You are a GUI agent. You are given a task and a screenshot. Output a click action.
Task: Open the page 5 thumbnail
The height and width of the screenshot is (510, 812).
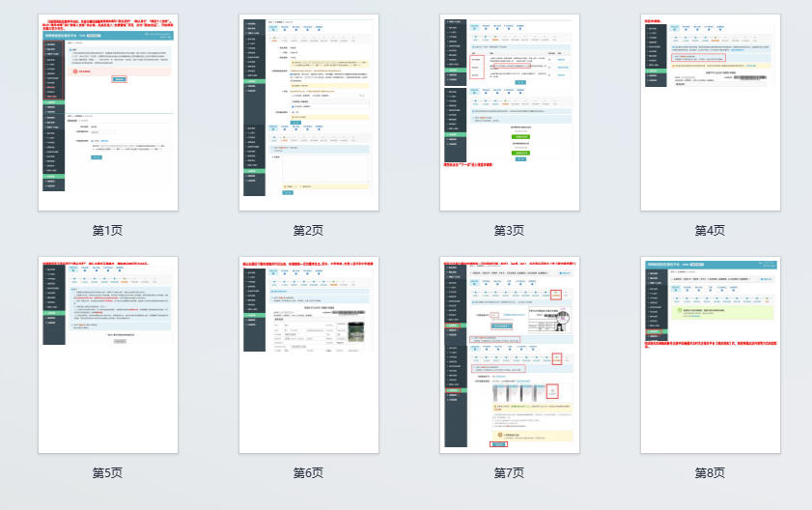tap(108, 355)
